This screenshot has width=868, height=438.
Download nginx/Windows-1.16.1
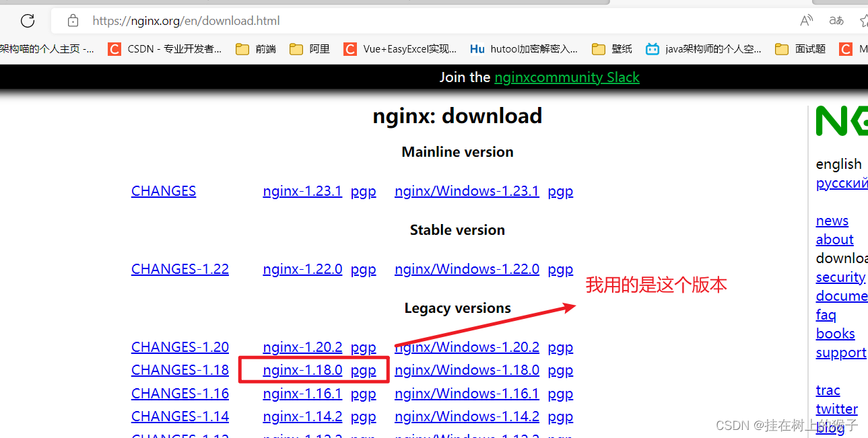pyautogui.click(x=467, y=394)
